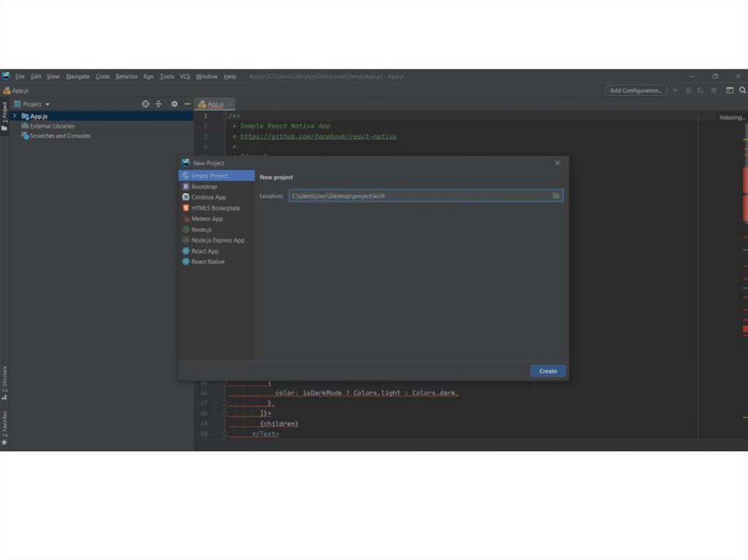Select React Native project type
Screen dimensions: 748x560
point(207,261)
